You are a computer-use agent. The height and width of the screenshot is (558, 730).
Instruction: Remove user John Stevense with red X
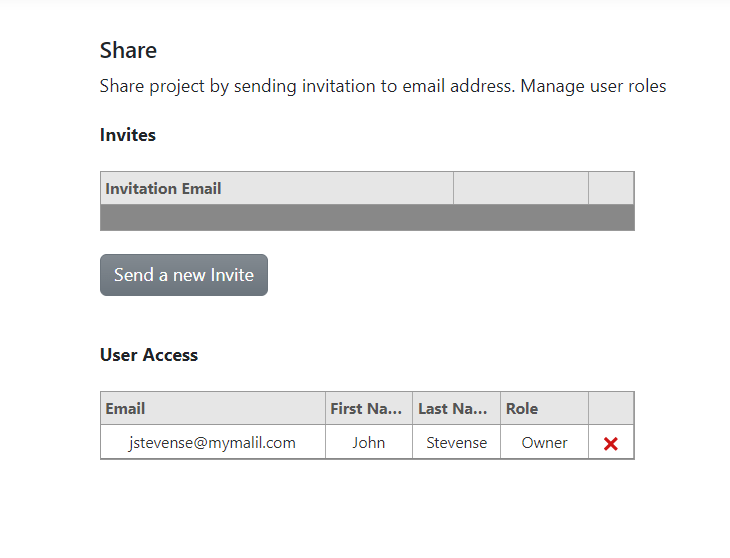[x=611, y=443]
